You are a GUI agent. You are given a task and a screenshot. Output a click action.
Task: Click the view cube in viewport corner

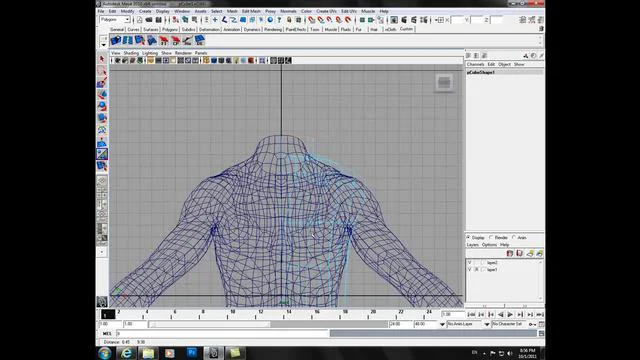pyautogui.click(x=444, y=83)
